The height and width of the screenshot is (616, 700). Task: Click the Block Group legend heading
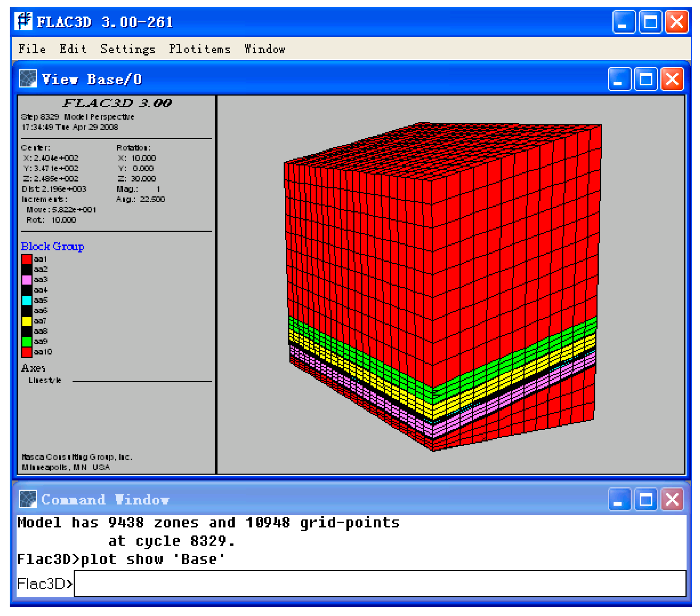(x=52, y=246)
